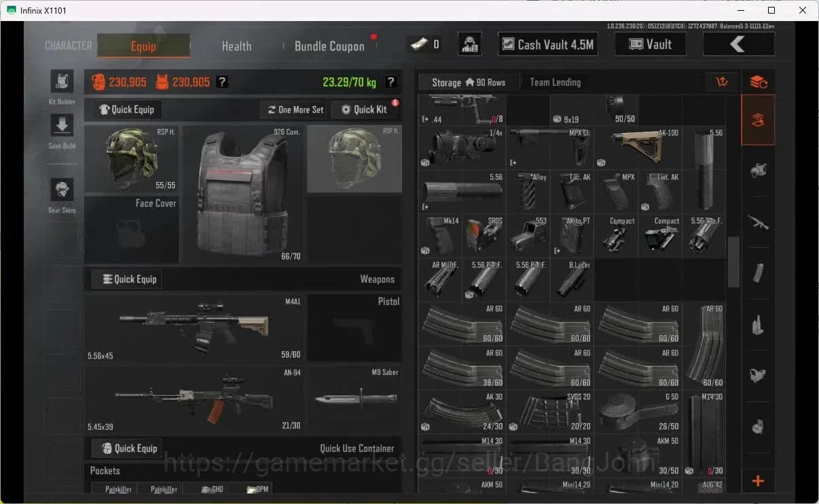
Task: Open the Vault button
Action: [650, 44]
